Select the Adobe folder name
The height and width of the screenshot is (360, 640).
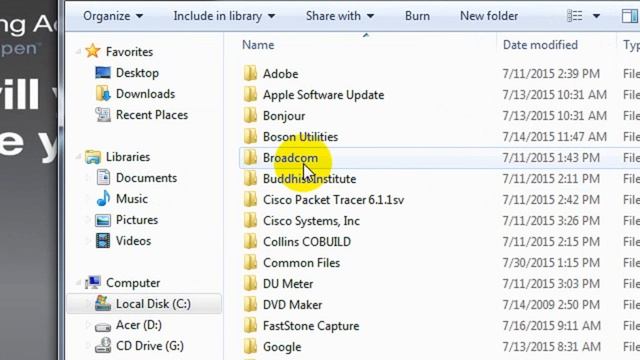point(280,74)
